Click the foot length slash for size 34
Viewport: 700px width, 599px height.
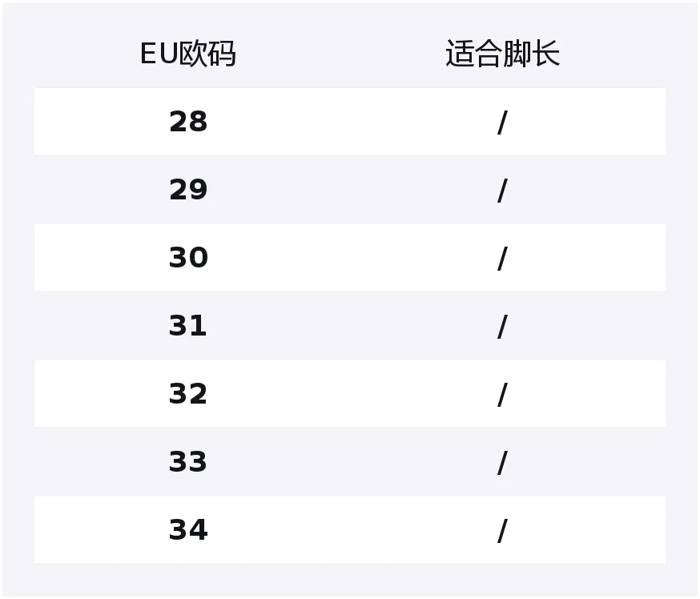(x=502, y=531)
